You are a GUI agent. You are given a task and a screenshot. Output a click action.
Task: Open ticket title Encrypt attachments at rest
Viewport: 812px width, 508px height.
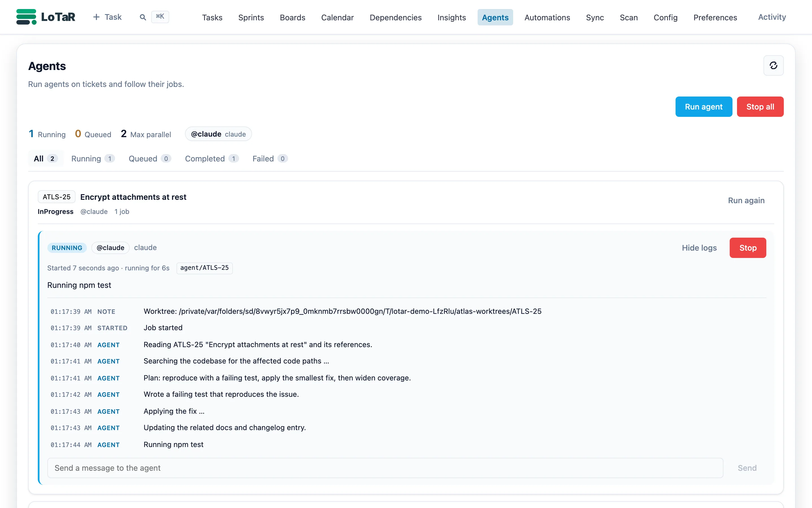pyautogui.click(x=133, y=197)
